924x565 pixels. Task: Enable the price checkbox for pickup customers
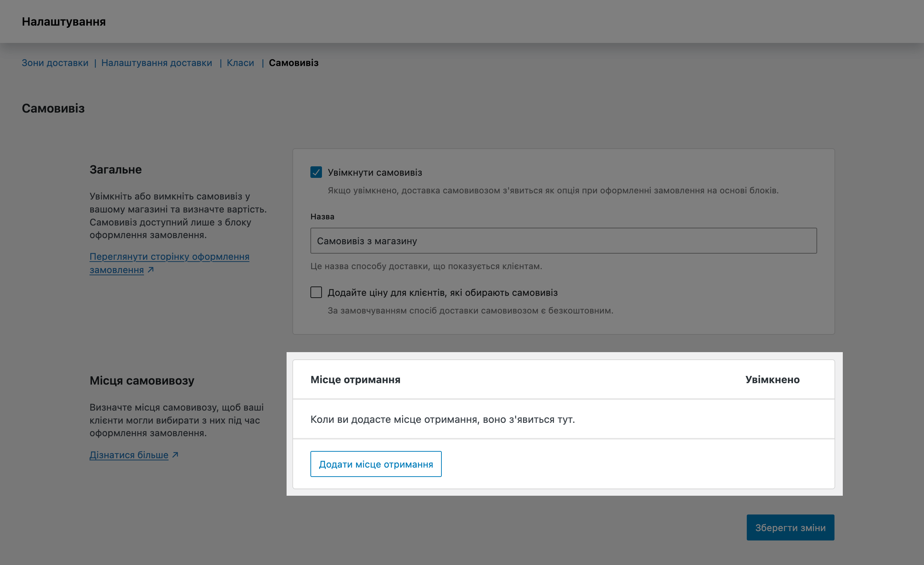point(316,292)
